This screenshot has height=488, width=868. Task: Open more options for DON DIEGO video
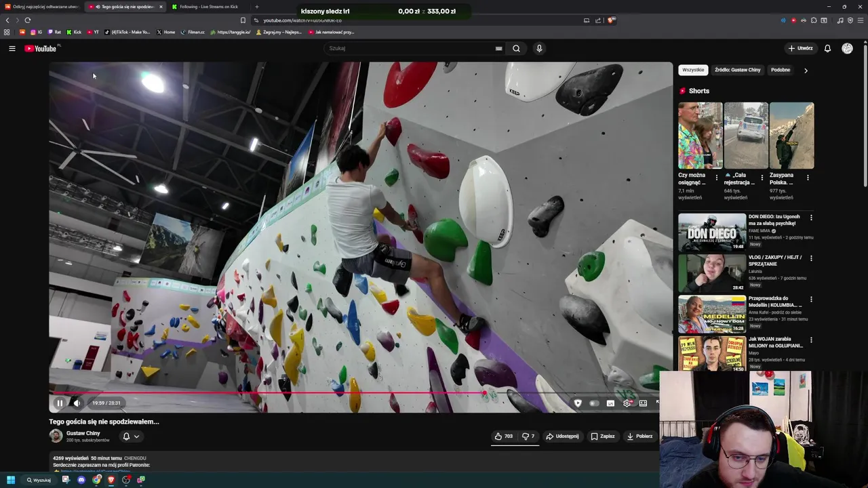click(811, 218)
